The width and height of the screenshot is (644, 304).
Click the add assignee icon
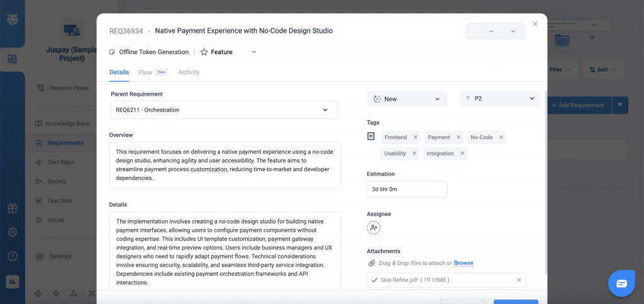pyautogui.click(x=374, y=228)
